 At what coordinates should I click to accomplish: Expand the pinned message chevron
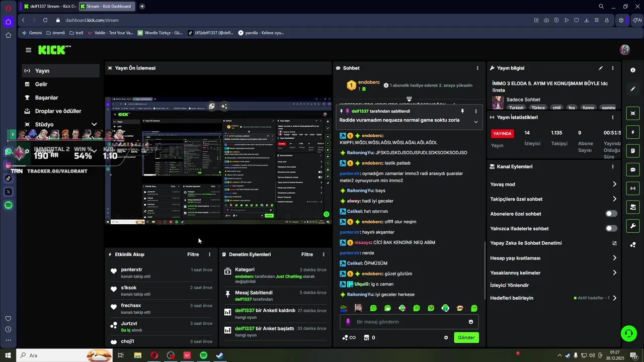[x=475, y=122]
